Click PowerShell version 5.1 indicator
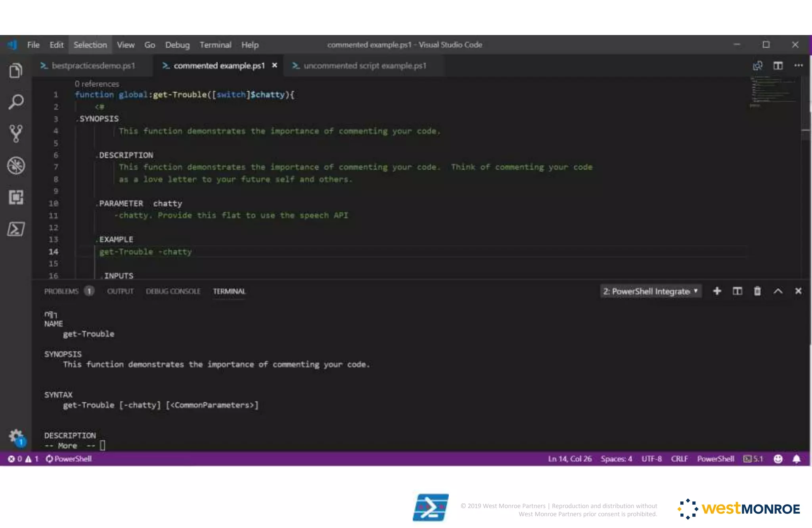812x528 pixels. pyautogui.click(x=753, y=459)
